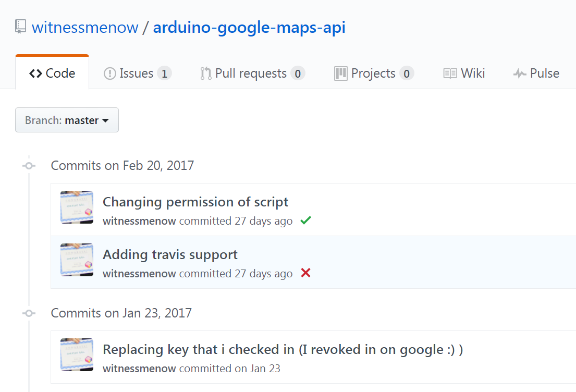
Task: Open the Adding travis support commit
Action: [x=170, y=254]
